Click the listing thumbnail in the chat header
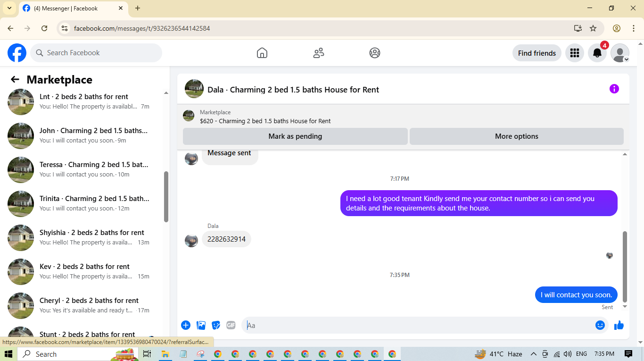This screenshot has width=644, height=361. pyautogui.click(x=194, y=89)
